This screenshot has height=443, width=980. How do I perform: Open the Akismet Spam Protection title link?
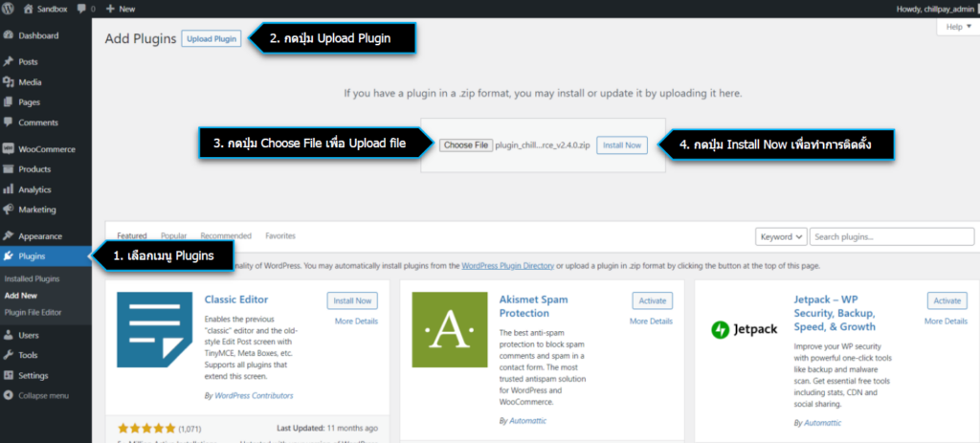point(534,306)
